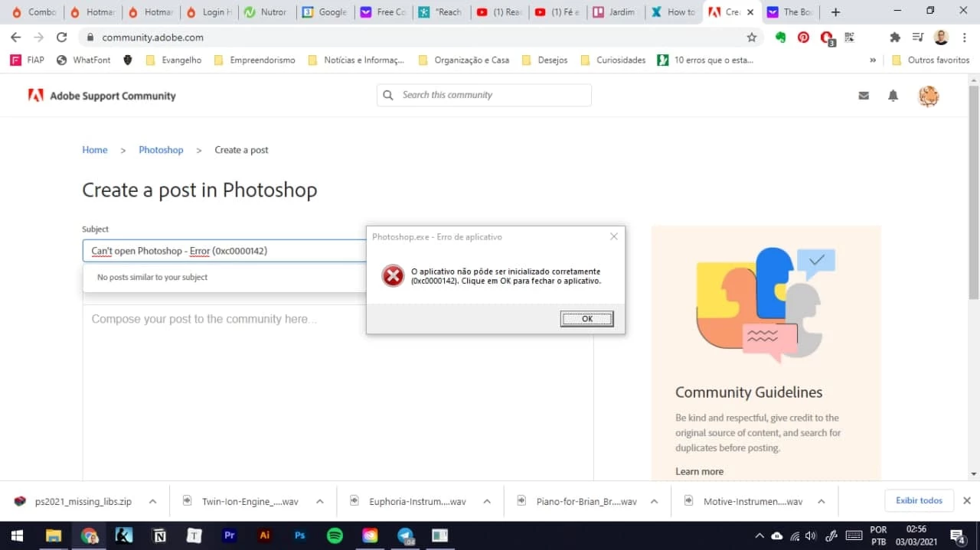Open the Organização e Casa bookmarks folder

click(x=463, y=60)
